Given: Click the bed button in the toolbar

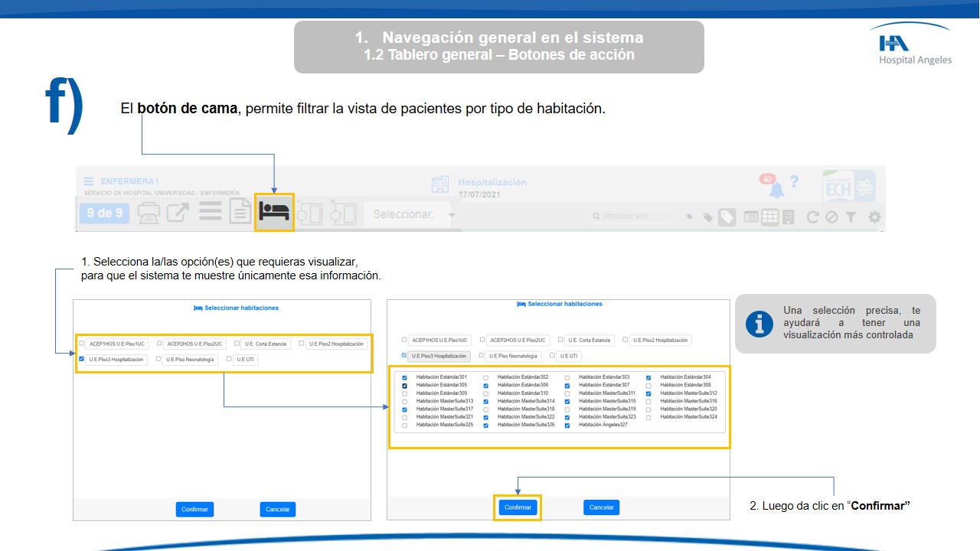Looking at the screenshot, I should (274, 212).
